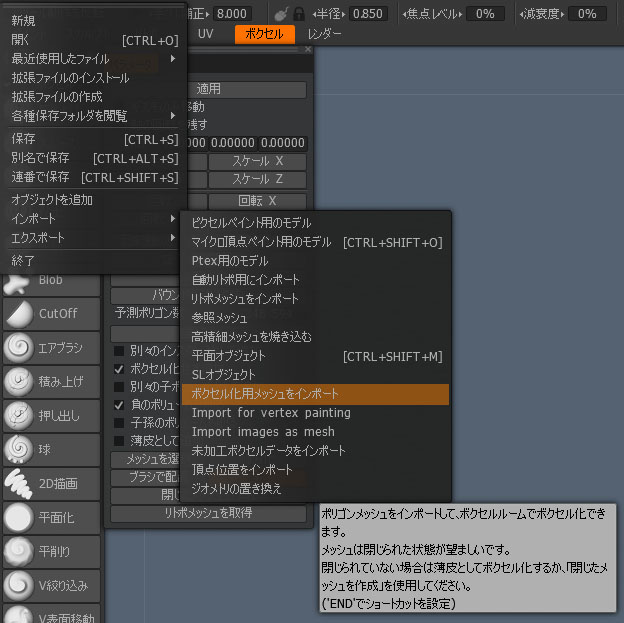The image size is (624, 623).
Task: Open the エクスポート submenu
Action: point(94,238)
